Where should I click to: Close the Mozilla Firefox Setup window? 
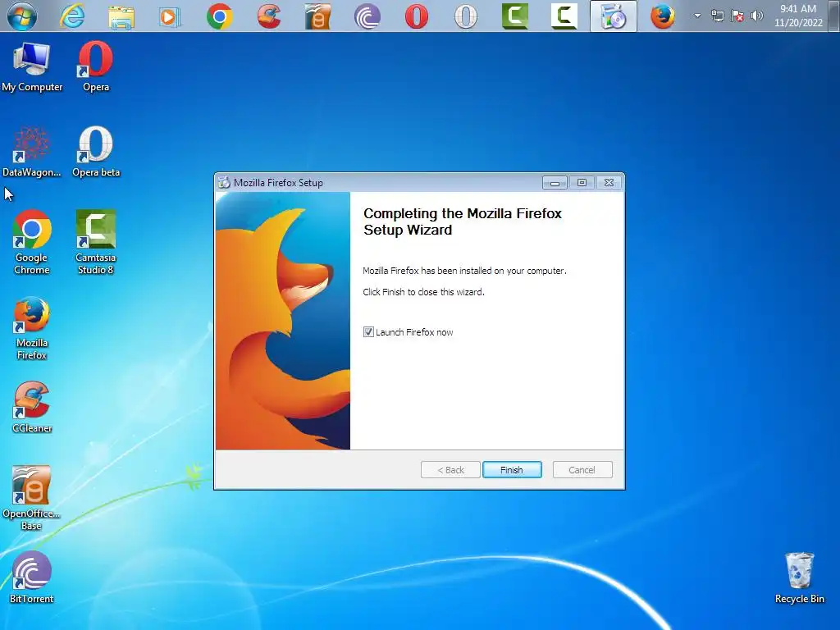[x=609, y=183]
